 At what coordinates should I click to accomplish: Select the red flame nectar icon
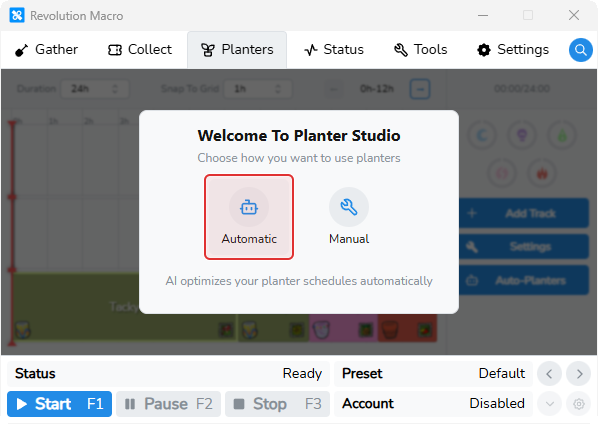[542, 173]
